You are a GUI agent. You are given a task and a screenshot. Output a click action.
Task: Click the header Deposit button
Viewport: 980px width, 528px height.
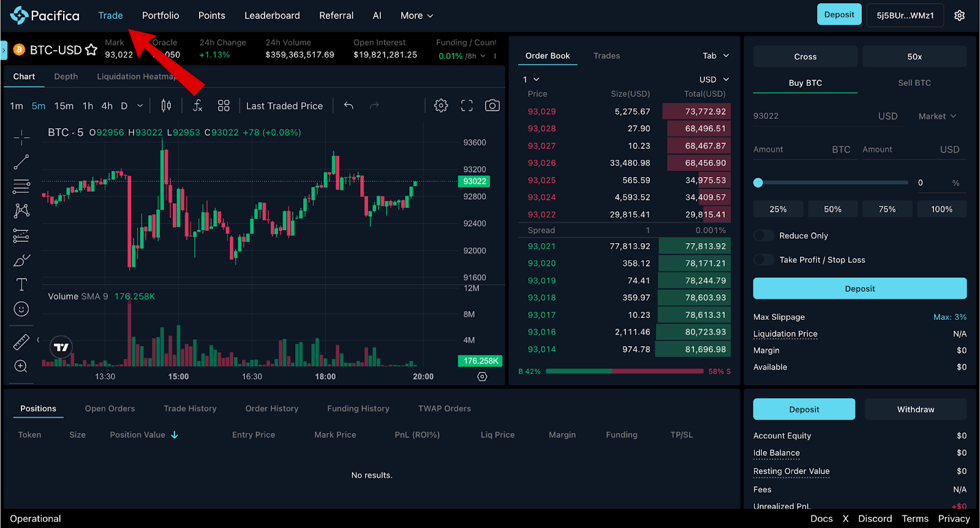(x=839, y=15)
